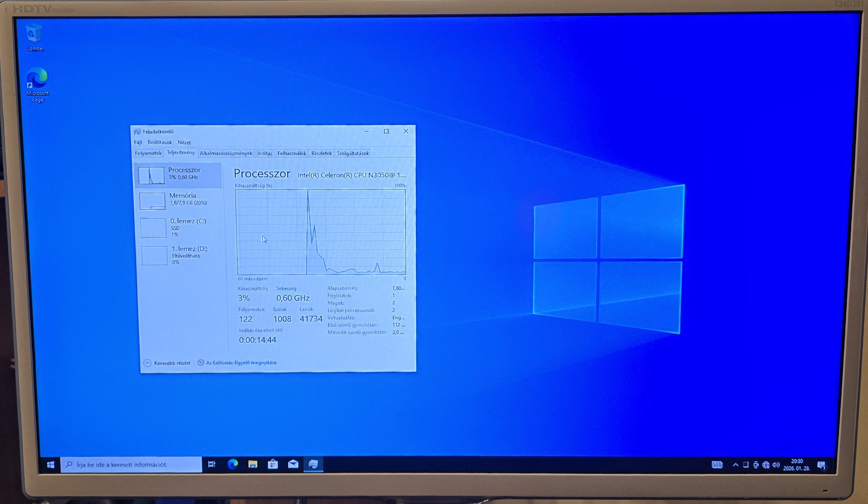The image size is (868, 504).
Task: Open the Részletek tab
Action: pyautogui.click(x=321, y=153)
